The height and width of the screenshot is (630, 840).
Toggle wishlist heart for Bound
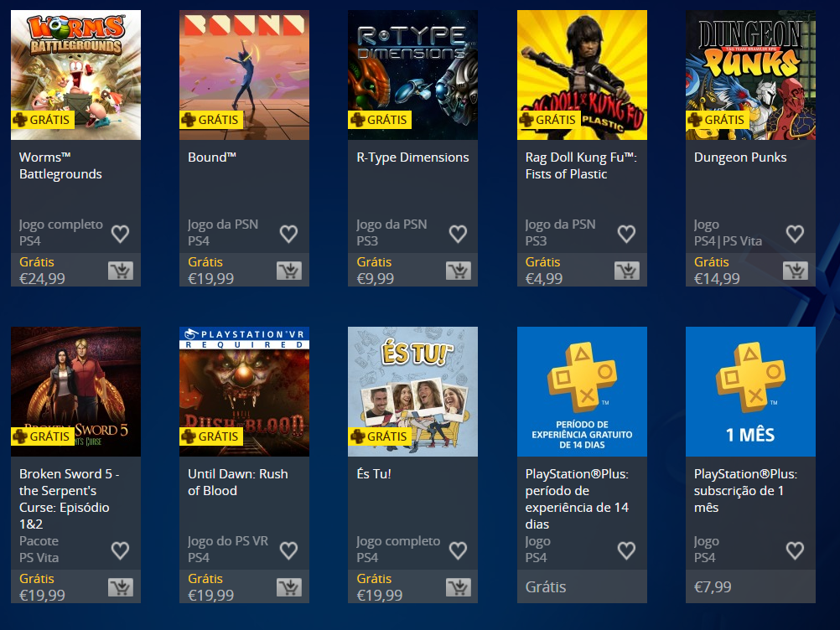point(288,234)
